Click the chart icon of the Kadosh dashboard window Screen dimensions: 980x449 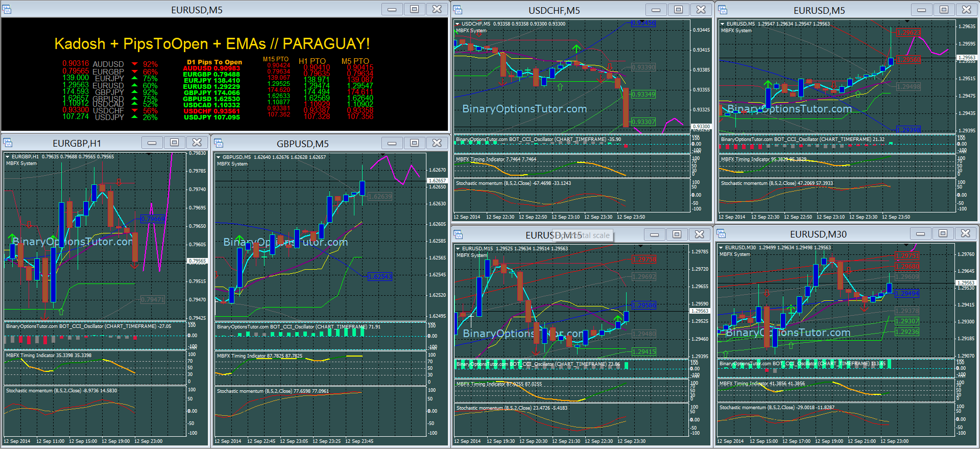coord(8,10)
